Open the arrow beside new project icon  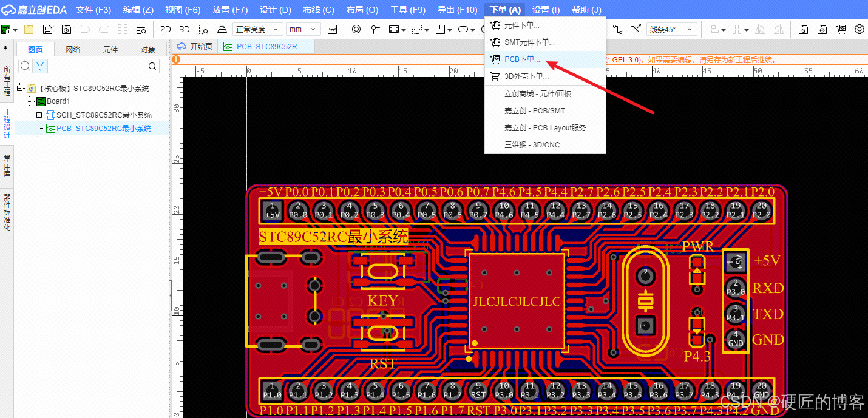pos(15,30)
